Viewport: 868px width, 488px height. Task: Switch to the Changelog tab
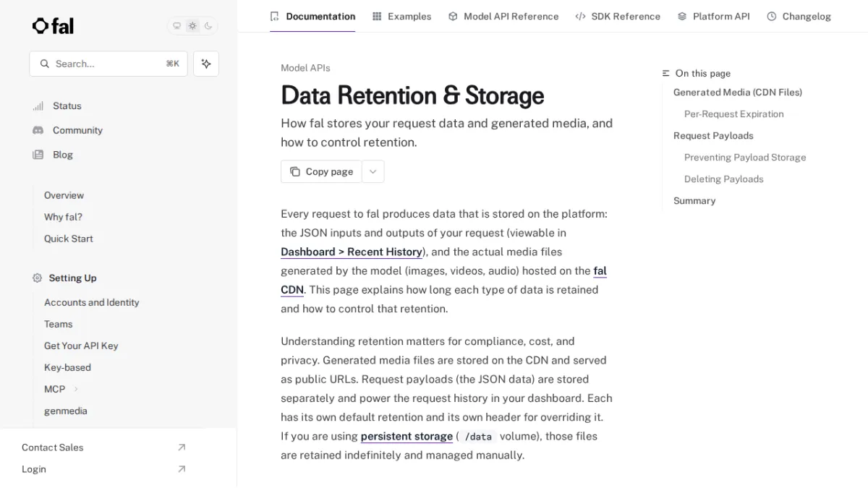[799, 16]
